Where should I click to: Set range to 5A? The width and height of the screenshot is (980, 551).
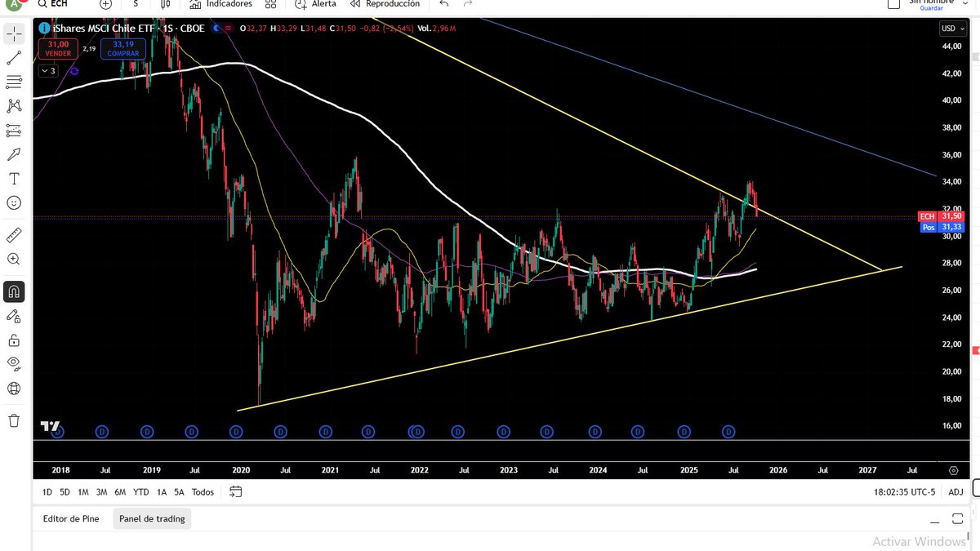pos(179,492)
